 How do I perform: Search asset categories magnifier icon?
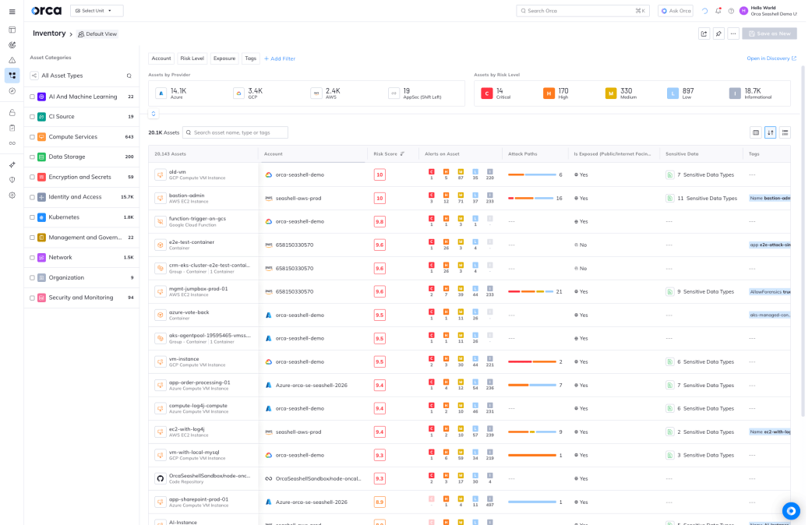point(129,76)
